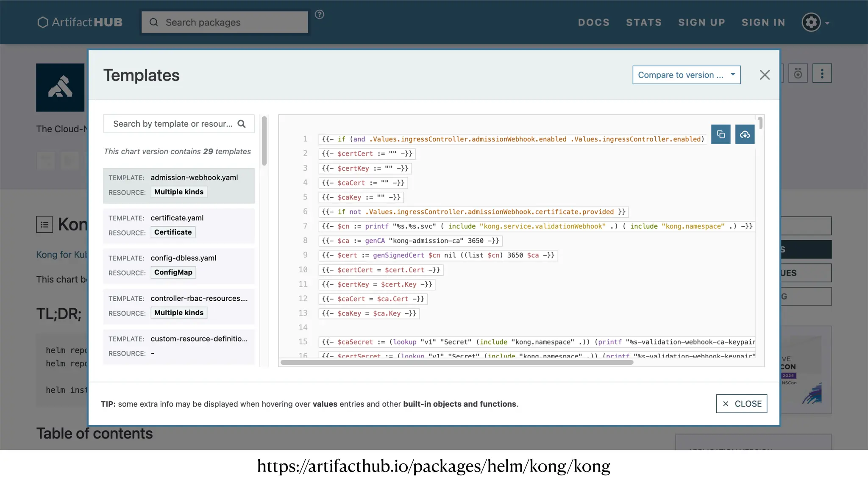Viewport: 868px width, 488px height.
Task: Go to SIGN UP page
Action: coord(701,22)
